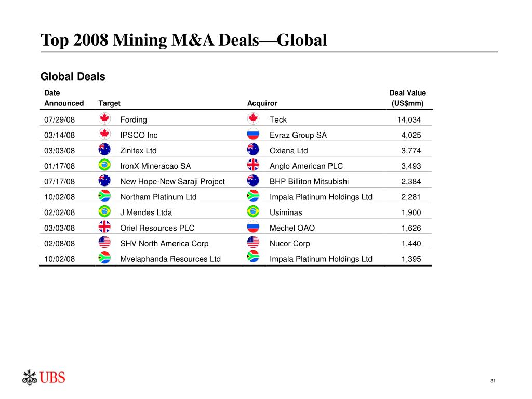Click the UBS logo in the footer
This screenshot has width=532, height=399.
coord(44,377)
